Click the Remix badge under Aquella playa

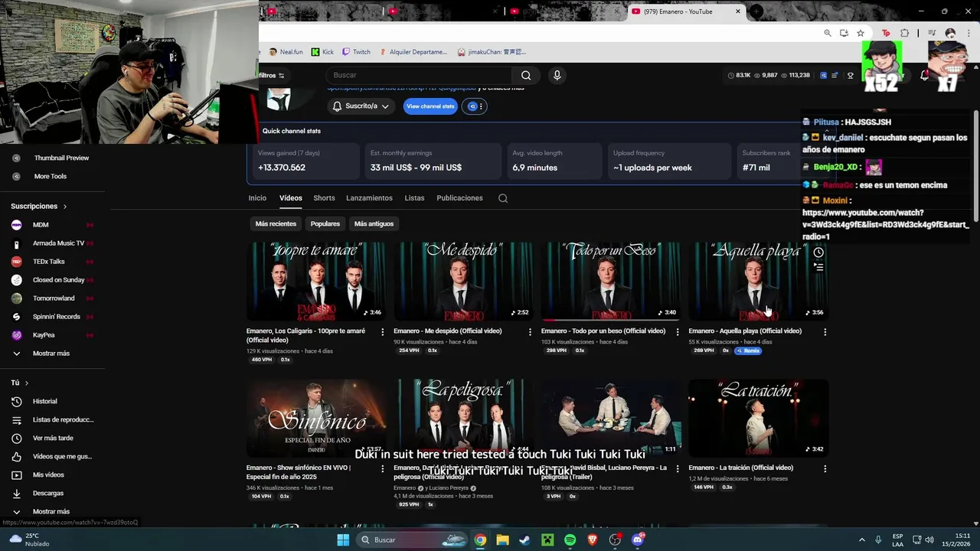tap(748, 350)
